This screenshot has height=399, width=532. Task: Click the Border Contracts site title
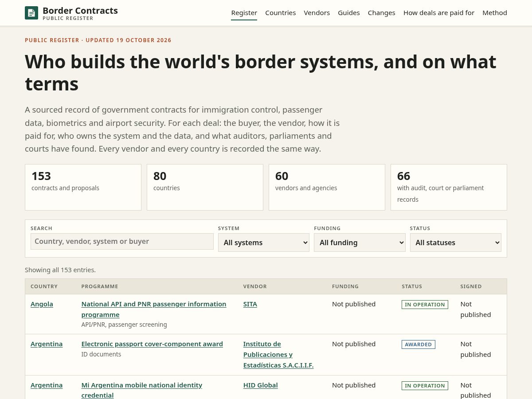pyautogui.click(x=80, y=11)
